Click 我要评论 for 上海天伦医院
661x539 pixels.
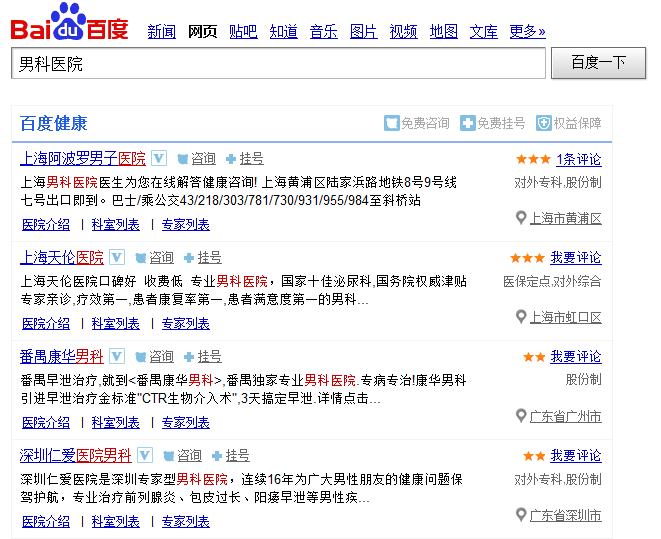576,257
